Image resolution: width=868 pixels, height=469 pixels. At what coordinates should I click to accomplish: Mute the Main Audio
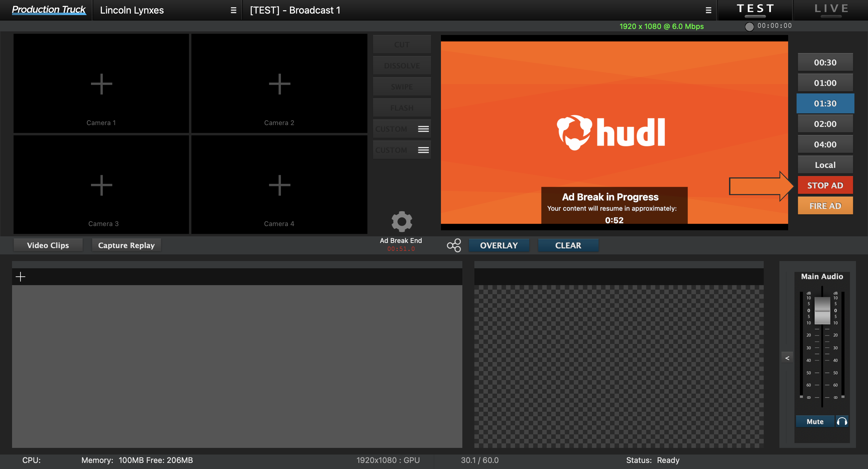click(x=815, y=421)
